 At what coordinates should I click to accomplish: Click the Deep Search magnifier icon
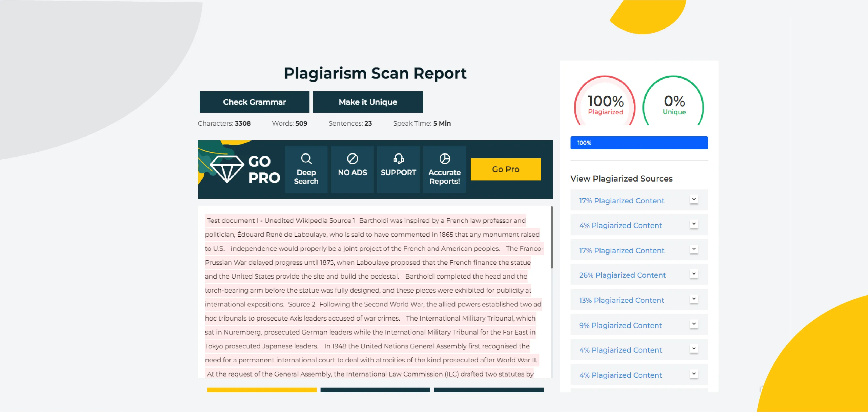pos(306,158)
